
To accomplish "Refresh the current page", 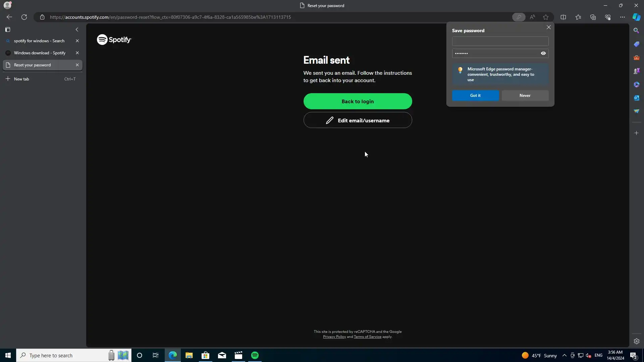I will pyautogui.click(x=24, y=17).
